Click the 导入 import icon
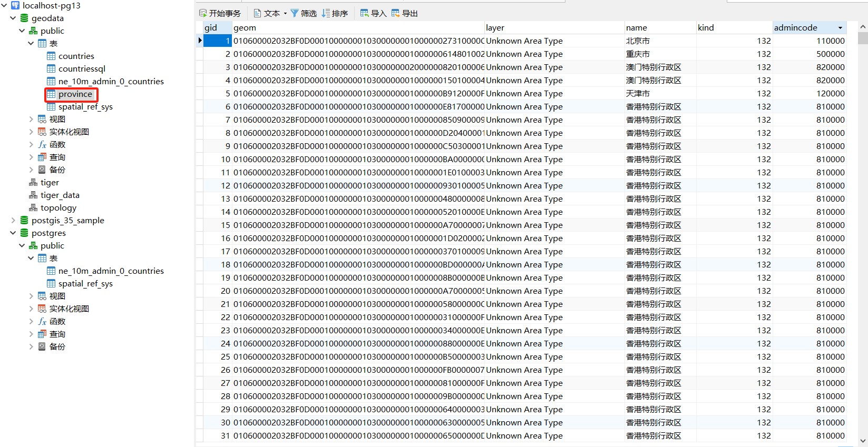 [365, 13]
